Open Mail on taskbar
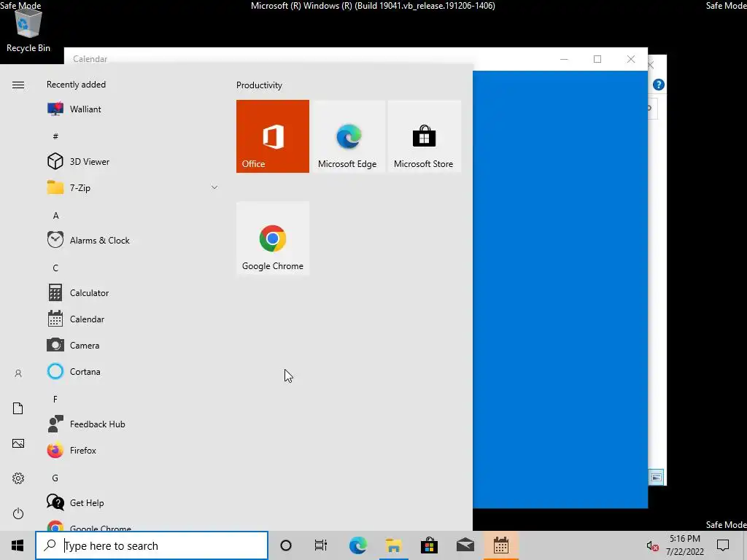The height and width of the screenshot is (560, 747). (465, 545)
